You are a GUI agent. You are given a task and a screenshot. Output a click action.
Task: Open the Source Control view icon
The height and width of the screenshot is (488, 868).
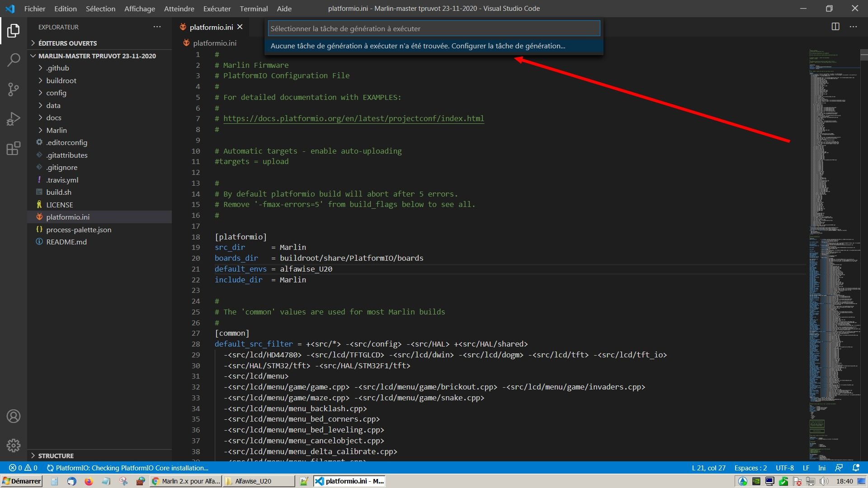[14, 89]
